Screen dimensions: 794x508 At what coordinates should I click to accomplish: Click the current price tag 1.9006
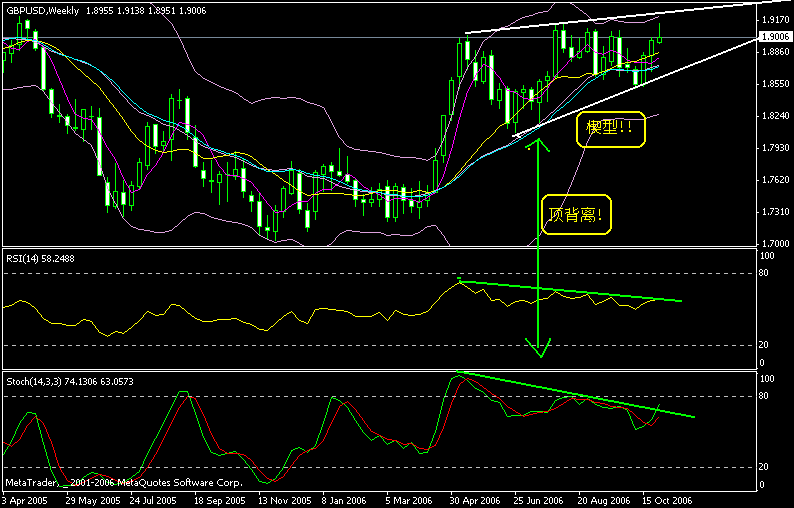tap(776, 36)
